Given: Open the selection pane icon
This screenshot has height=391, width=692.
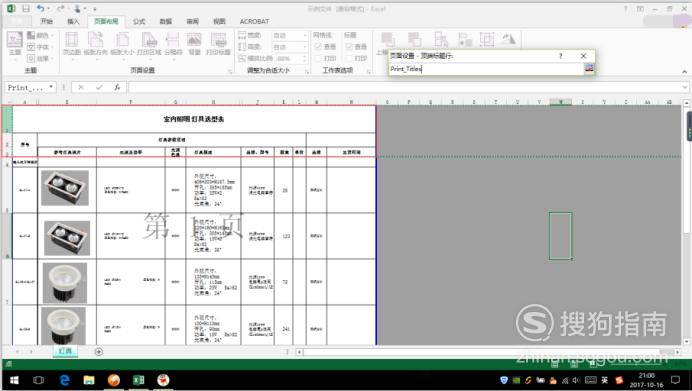Looking at the screenshot, I should (x=440, y=39).
